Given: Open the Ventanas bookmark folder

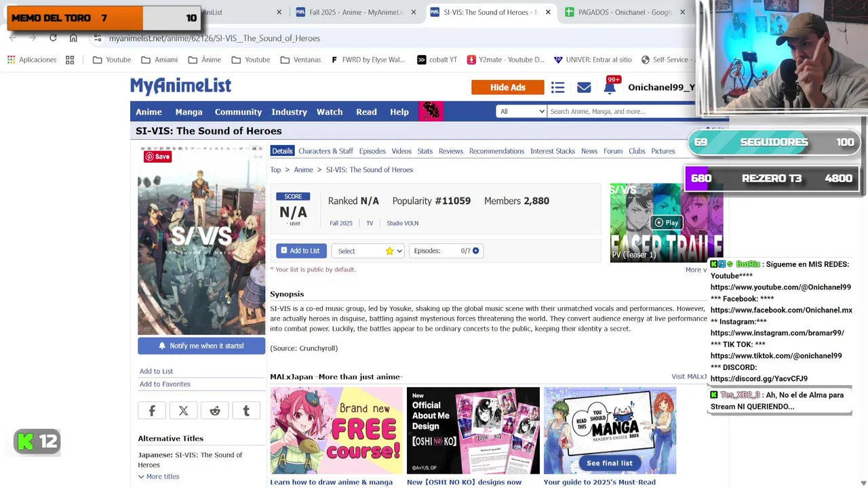Looking at the screenshot, I should (x=300, y=60).
